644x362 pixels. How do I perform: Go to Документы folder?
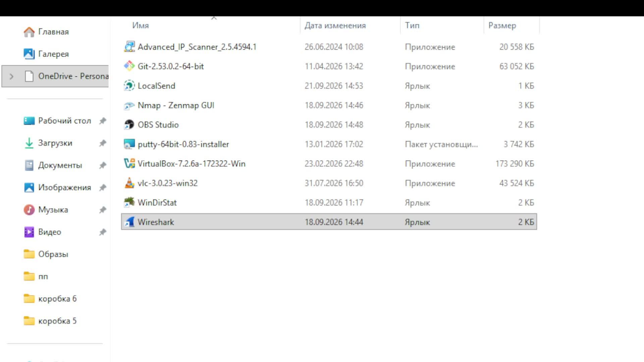tap(60, 165)
